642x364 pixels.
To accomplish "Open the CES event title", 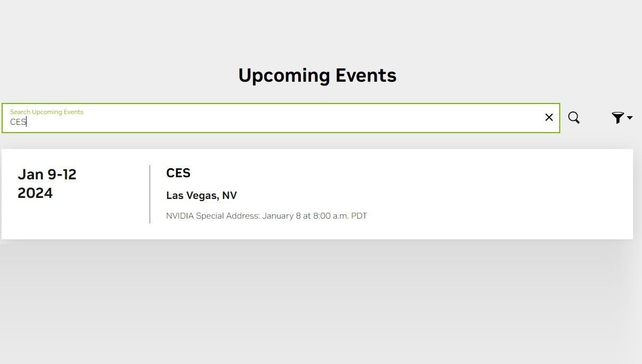I will (178, 173).
